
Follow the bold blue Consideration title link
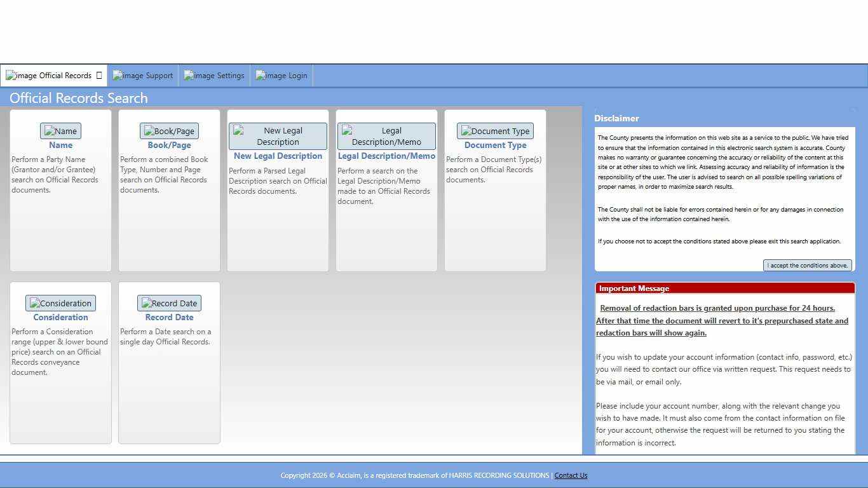(x=60, y=317)
